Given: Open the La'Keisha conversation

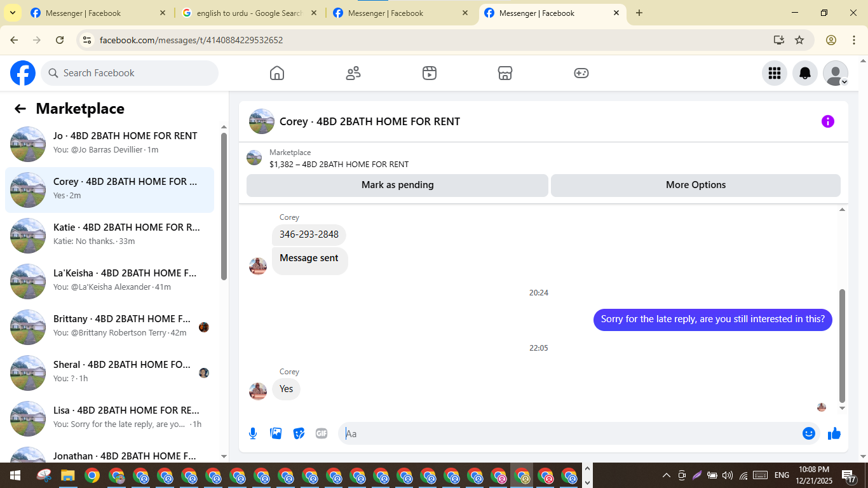Looking at the screenshot, I should (x=109, y=281).
